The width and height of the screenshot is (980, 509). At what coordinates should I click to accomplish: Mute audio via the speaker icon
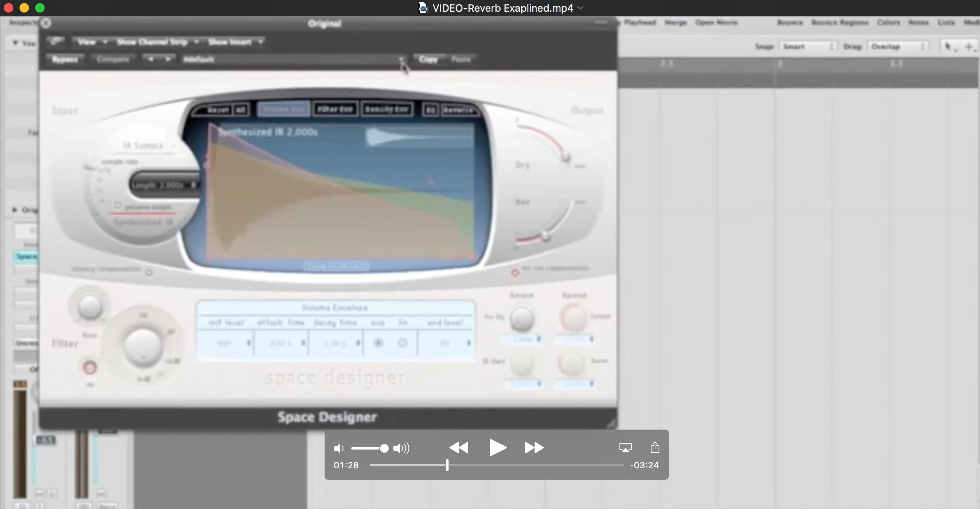[338, 448]
